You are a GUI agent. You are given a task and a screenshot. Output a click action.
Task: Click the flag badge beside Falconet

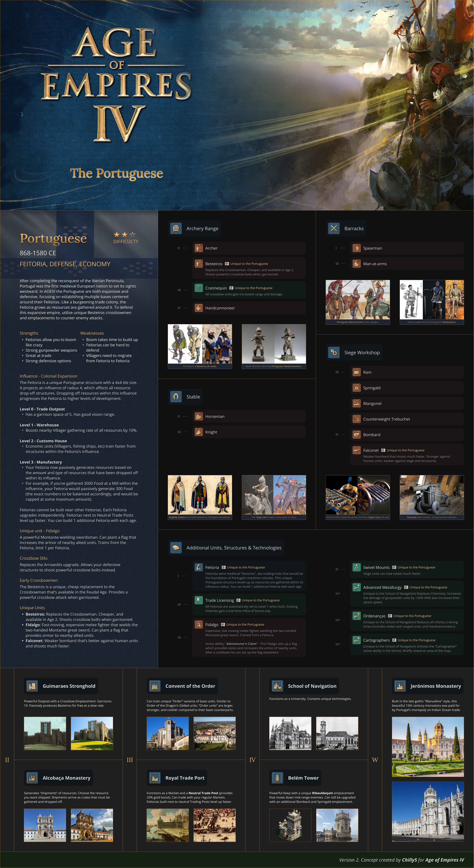point(383,450)
